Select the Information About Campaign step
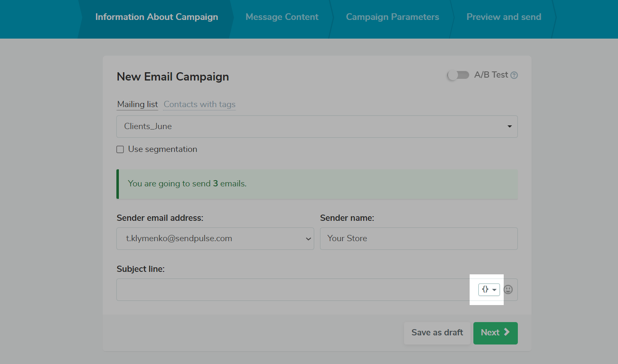 click(x=157, y=17)
